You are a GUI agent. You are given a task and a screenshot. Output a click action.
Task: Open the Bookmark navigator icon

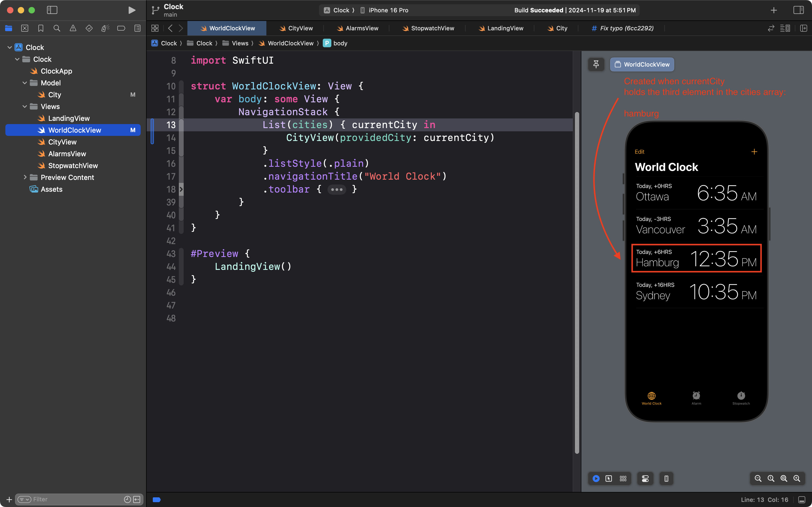(x=41, y=28)
